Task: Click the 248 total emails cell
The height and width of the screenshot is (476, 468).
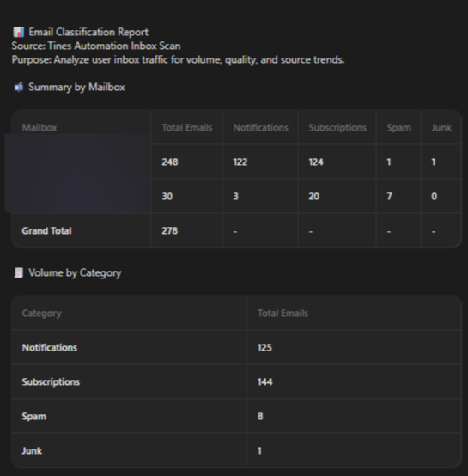Action: (170, 162)
